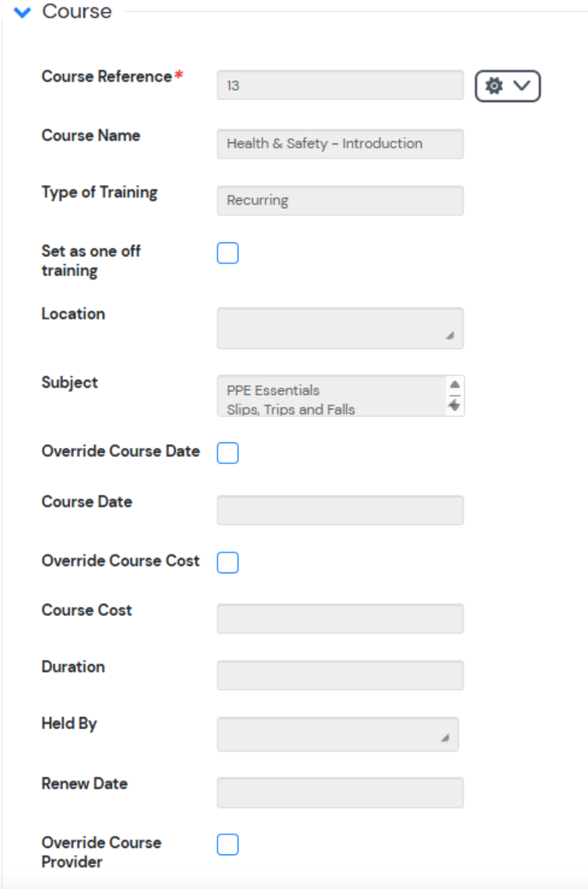Click the Course section heading
Image resolution: width=588 pixels, height=889 pixels.
point(77,12)
